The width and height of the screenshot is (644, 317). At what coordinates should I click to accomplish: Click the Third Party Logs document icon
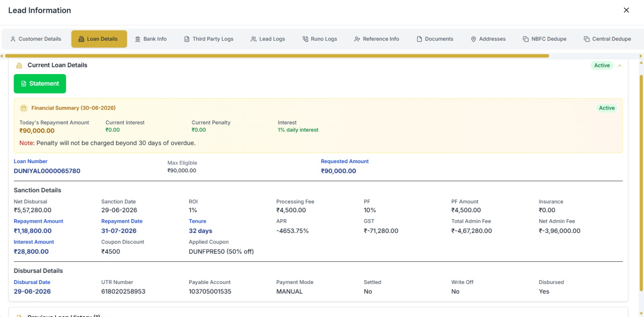pyautogui.click(x=187, y=39)
